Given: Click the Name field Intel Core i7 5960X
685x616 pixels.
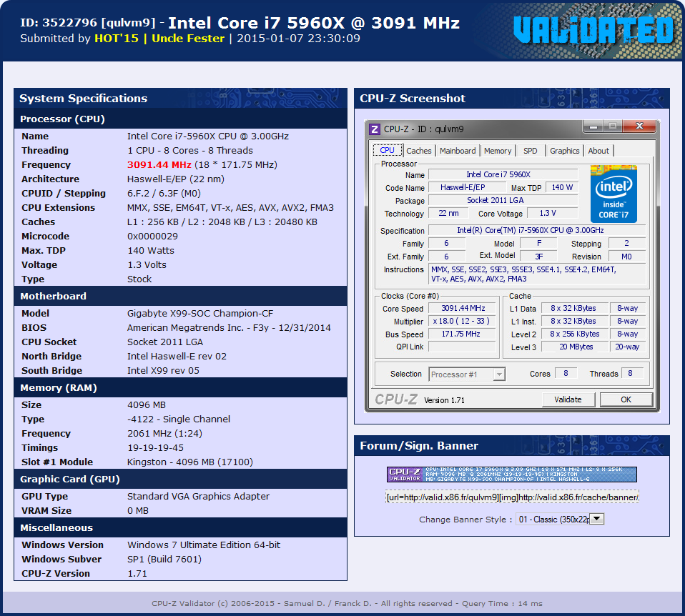Looking at the screenshot, I should click(503, 174).
